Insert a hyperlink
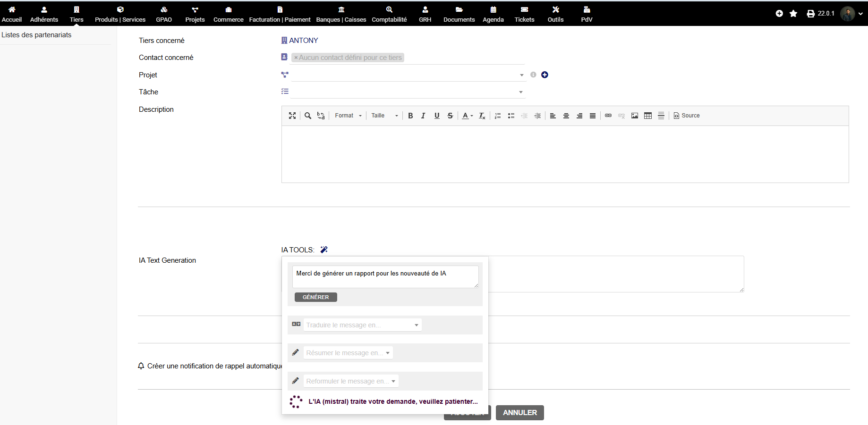 point(608,116)
